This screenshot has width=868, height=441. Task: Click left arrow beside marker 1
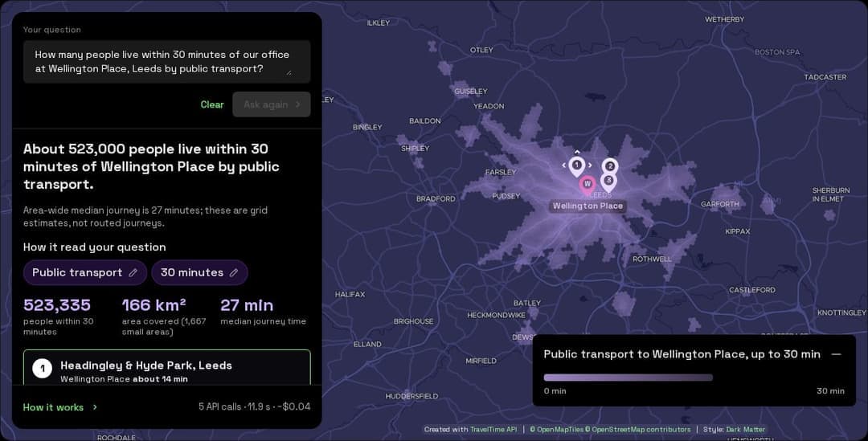(x=564, y=165)
